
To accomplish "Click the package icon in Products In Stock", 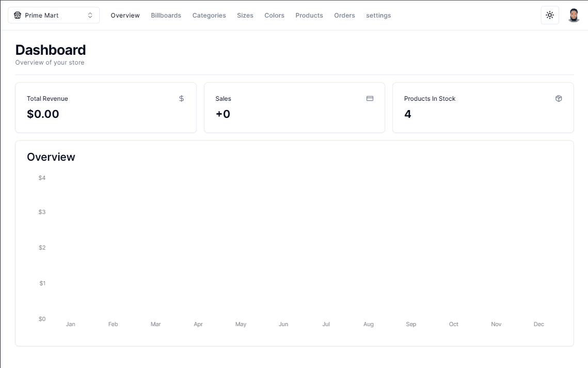I will (559, 98).
